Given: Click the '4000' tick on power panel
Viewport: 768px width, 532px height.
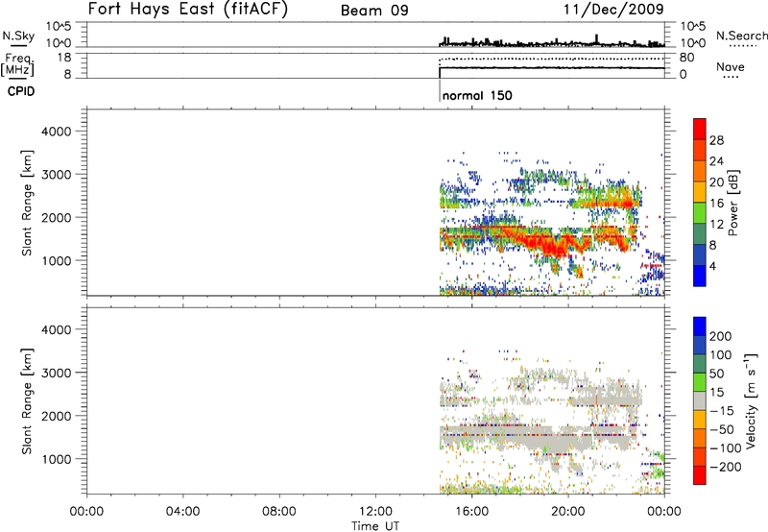Looking at the screenshot, I should pyautogui.click(x=57, y=132).
